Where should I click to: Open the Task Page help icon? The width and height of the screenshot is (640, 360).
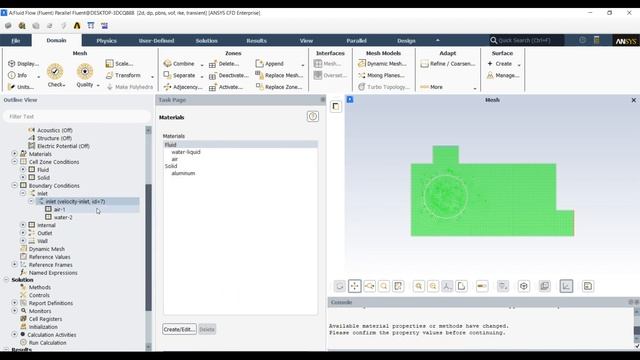tap(313, 117)
